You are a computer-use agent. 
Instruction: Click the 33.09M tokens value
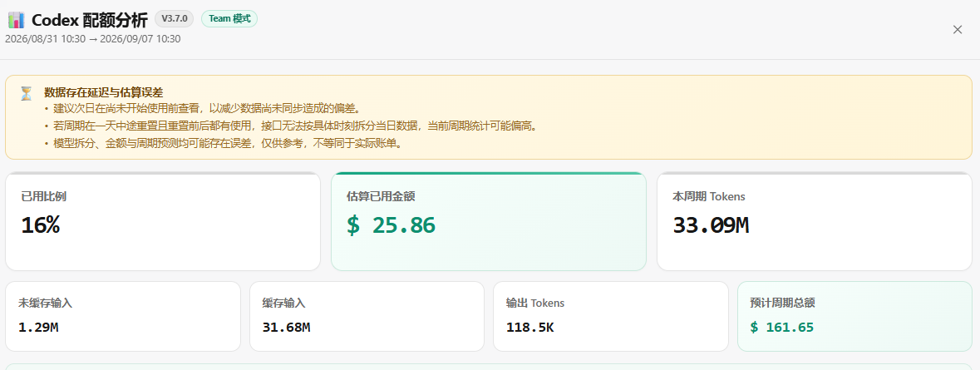coord(711,225)
